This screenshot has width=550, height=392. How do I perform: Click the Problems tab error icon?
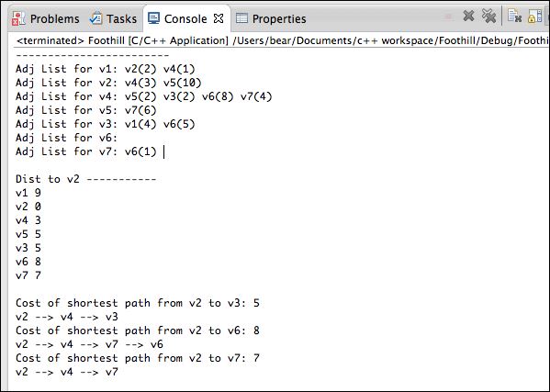pos(18,18)
